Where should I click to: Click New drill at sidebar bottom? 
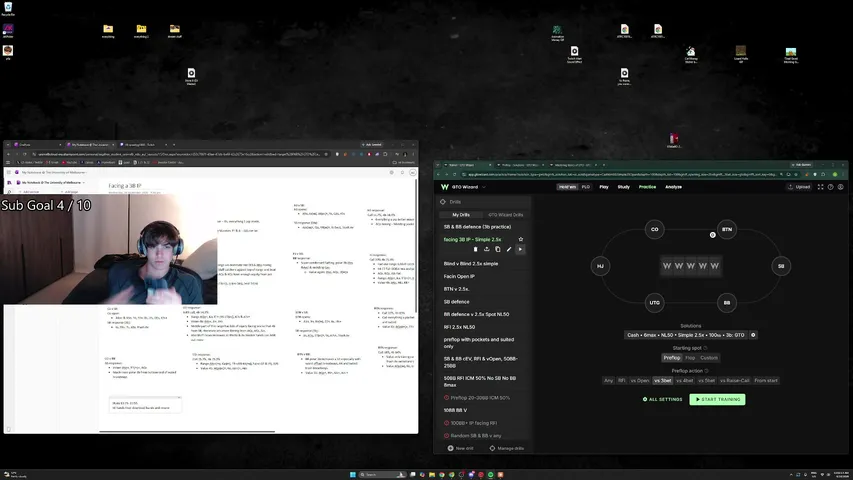pyautogui.click(x=460, y=448)
